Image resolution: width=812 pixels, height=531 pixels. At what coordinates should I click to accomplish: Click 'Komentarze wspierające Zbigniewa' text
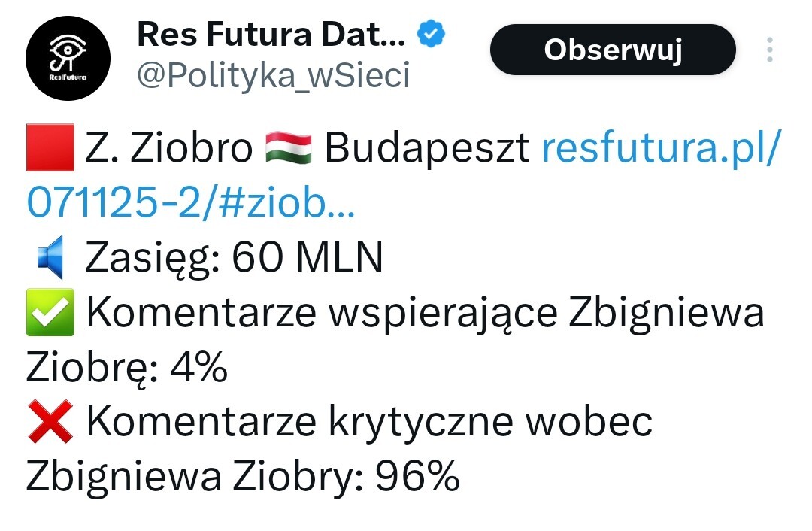point(425,313)
